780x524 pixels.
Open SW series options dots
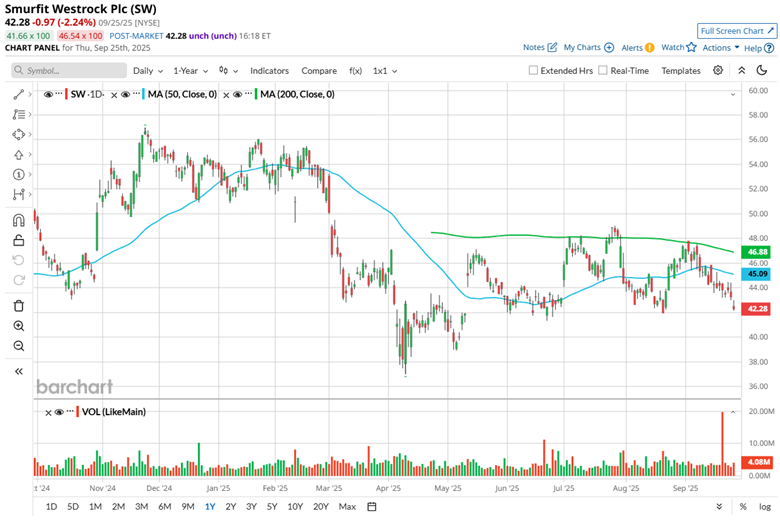click(x=59, y=94)
